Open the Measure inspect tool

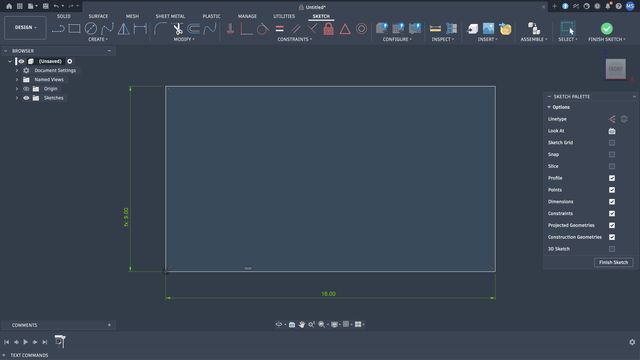tap(435, 29)
